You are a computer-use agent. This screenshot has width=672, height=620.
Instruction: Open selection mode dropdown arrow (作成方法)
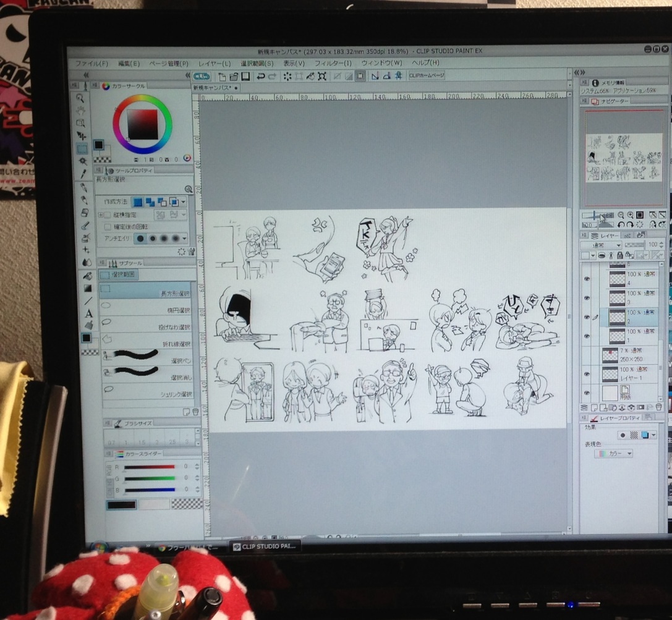point(183,202)
